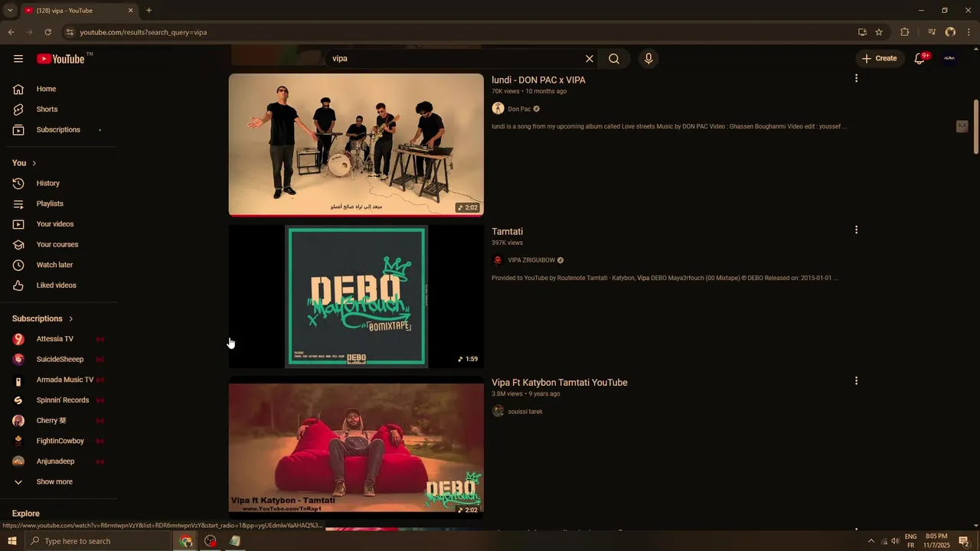Clear the search box with the X icon
The height and width of the screenshot is (551, 980).
pyautogui.click(x=590, y=59)
